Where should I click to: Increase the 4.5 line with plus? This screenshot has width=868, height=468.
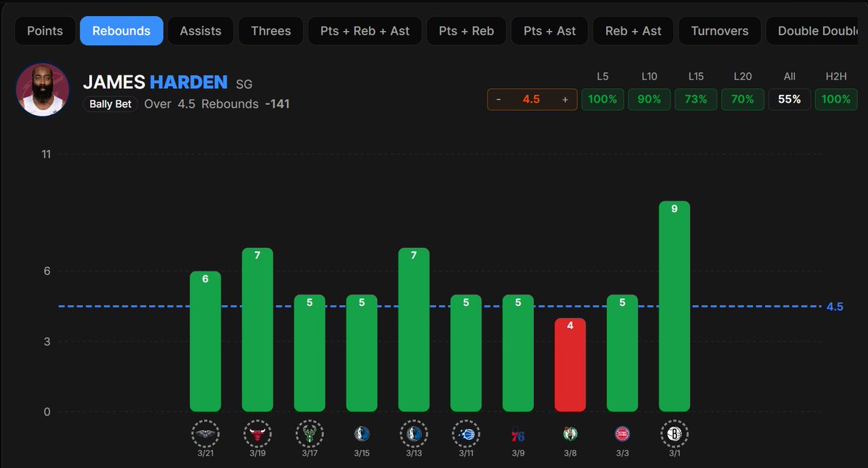(x=565, y=99)
